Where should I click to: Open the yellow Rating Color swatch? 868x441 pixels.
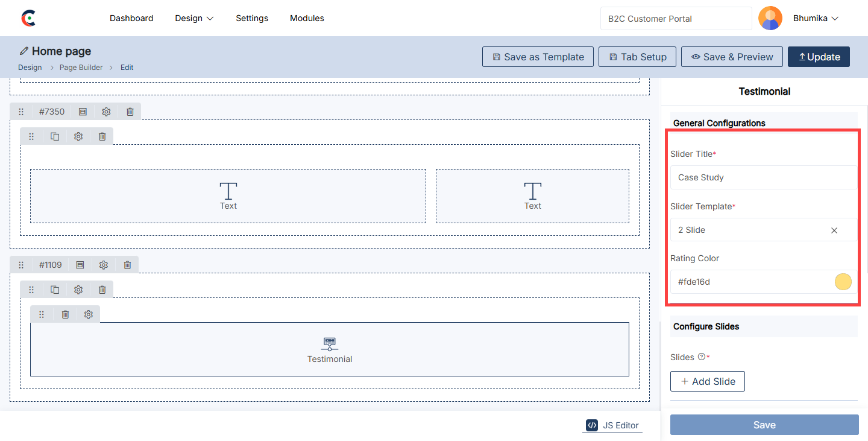(843, 282)
